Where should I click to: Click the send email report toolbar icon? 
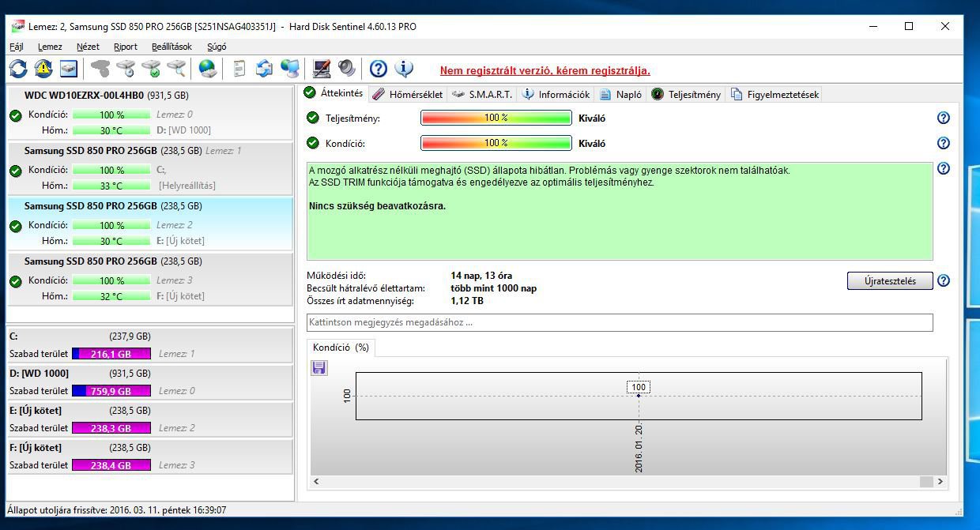[264, 69]
